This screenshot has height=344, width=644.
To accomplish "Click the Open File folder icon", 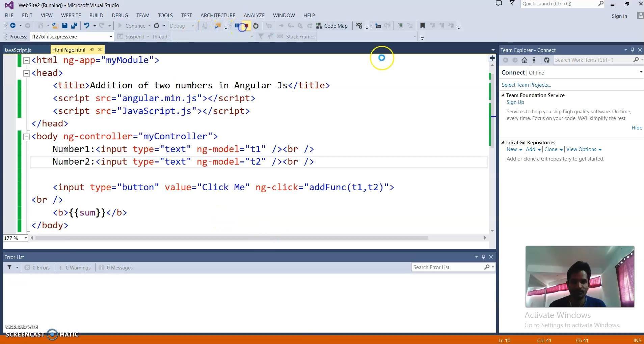I will tap(55, 26).
